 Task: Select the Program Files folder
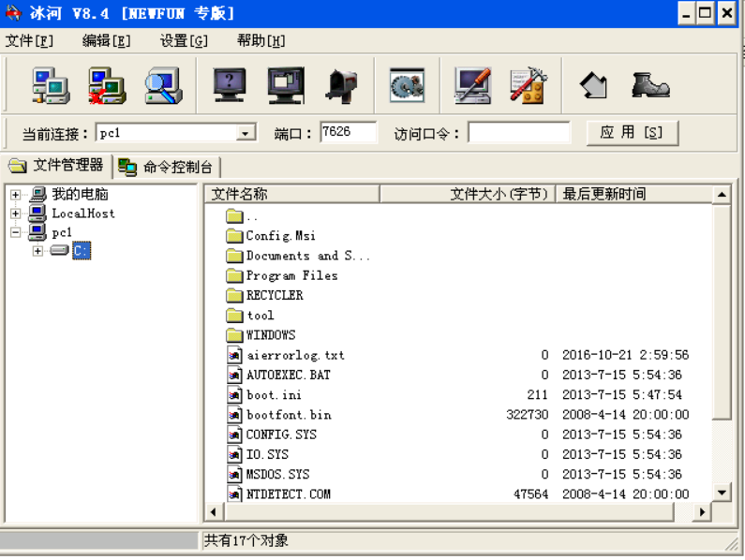[x=282, y=275]
